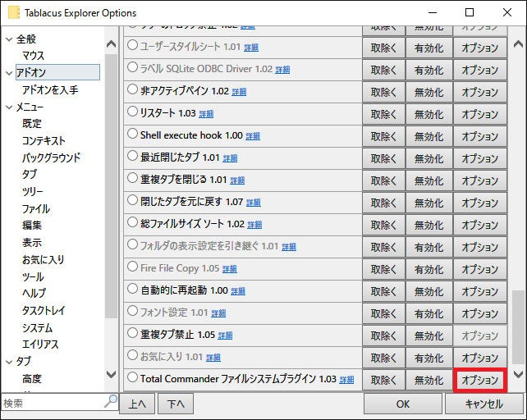Select the 高度 tree item
The image size is (527, 420).
[x=32, y=379]
